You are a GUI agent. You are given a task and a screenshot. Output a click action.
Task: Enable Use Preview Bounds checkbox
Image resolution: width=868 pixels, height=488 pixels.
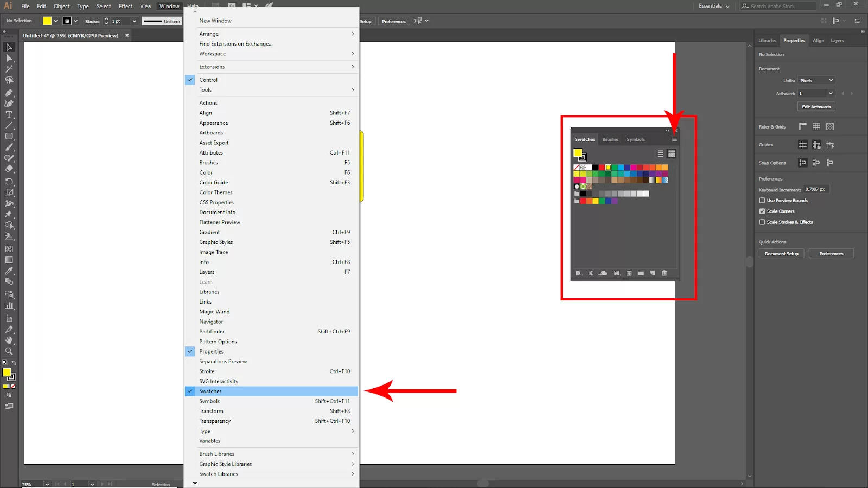coord(762,201)
